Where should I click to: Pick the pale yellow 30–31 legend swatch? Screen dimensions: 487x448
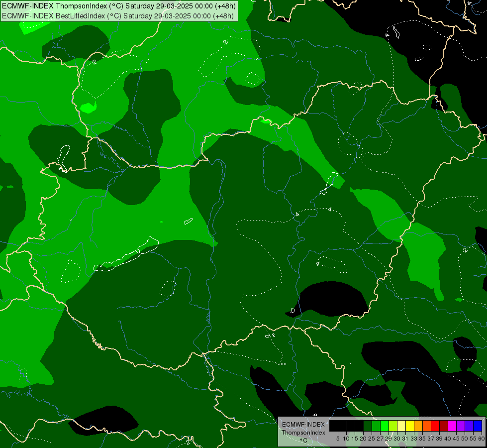point(401,426)
